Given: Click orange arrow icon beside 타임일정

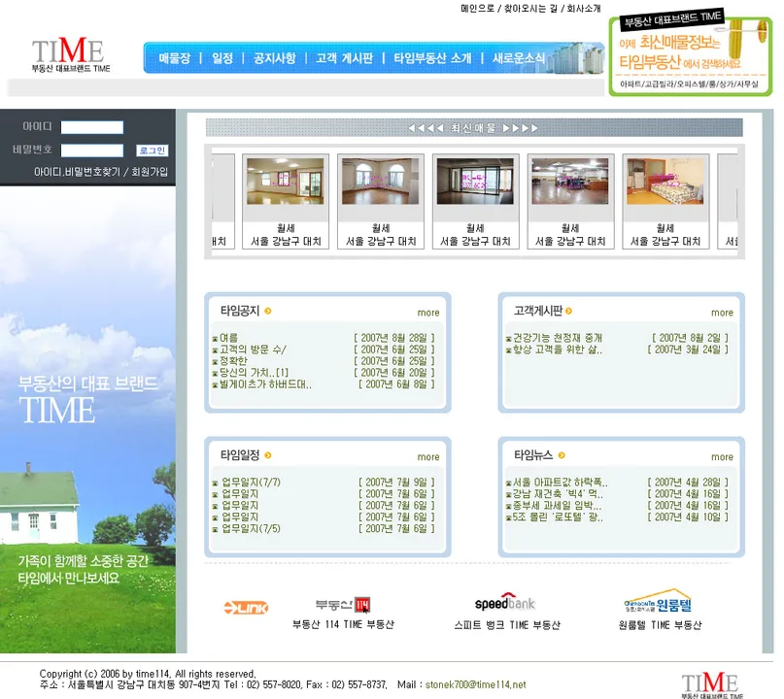Looking at the screenshot, I should point(268,455).
